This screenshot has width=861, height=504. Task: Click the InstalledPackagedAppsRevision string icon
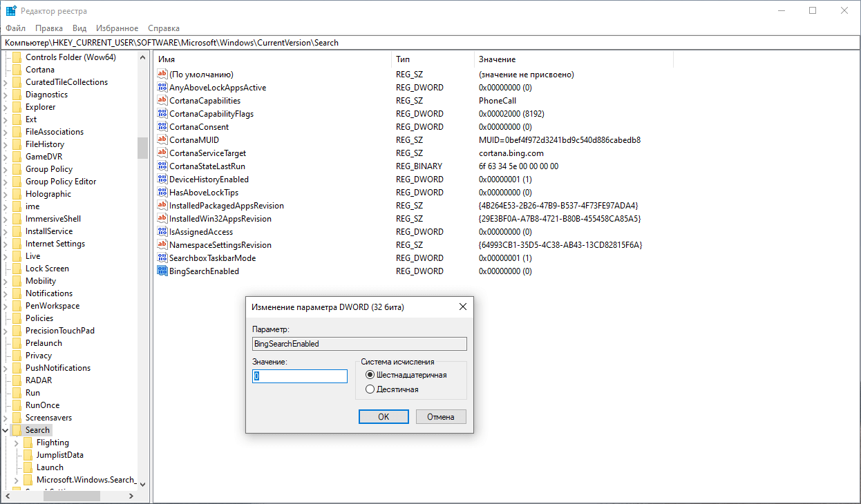162,206
